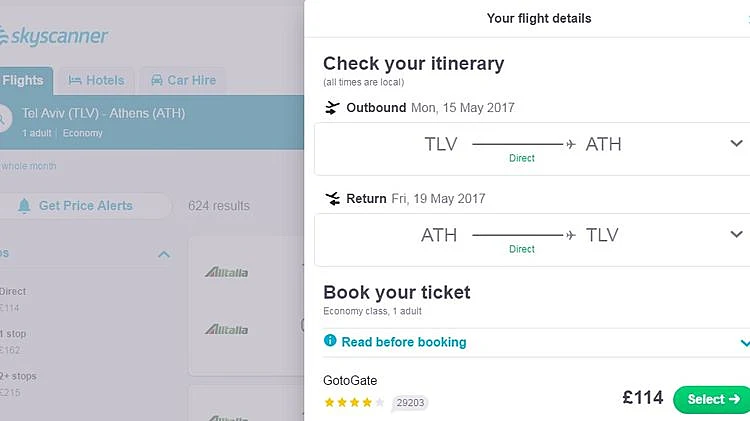
Task: Click the GotoGate star rating
Action: click(x=353, y=402)
